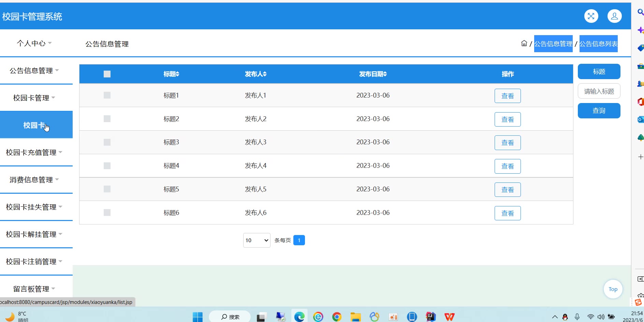Expand the 校园卡充值管理 sidebar menu

pyautogui.click(x=34, y=152)
